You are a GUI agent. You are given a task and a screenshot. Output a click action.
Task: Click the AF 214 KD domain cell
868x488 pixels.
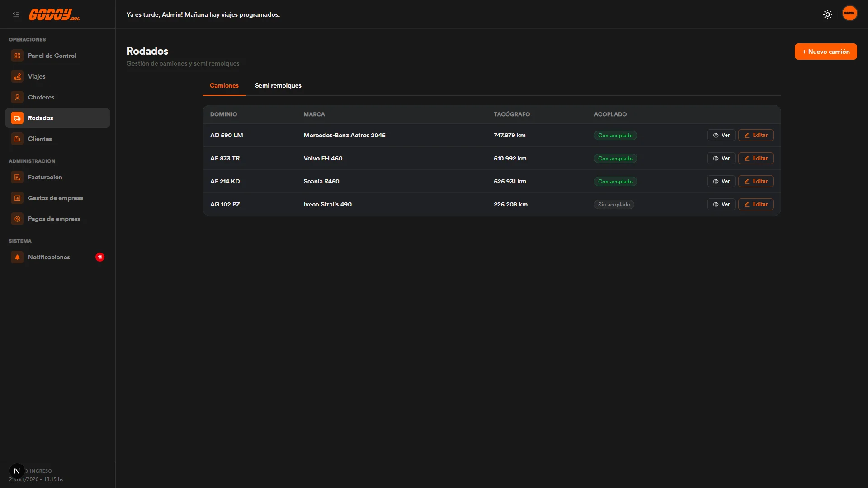pos(225,181)
